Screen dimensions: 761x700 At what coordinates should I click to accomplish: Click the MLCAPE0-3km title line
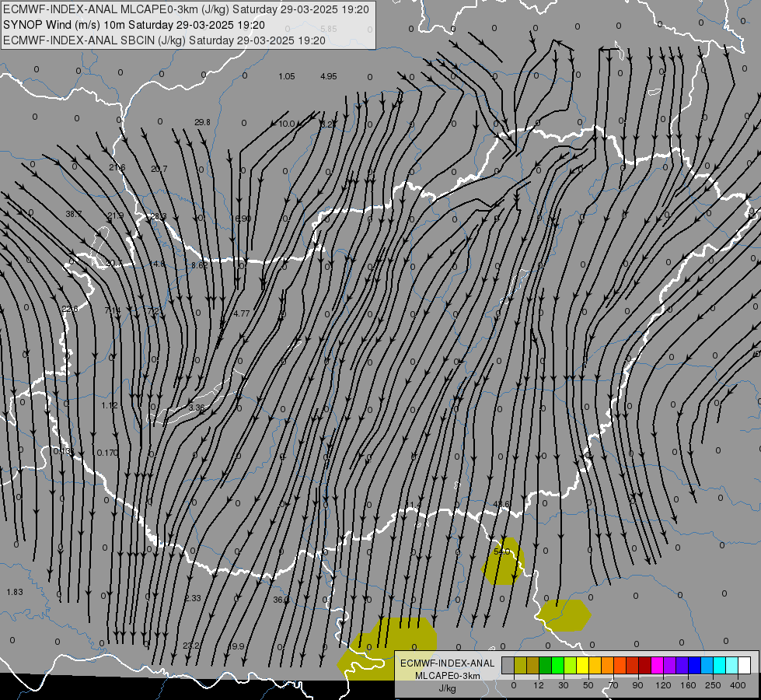186,9
